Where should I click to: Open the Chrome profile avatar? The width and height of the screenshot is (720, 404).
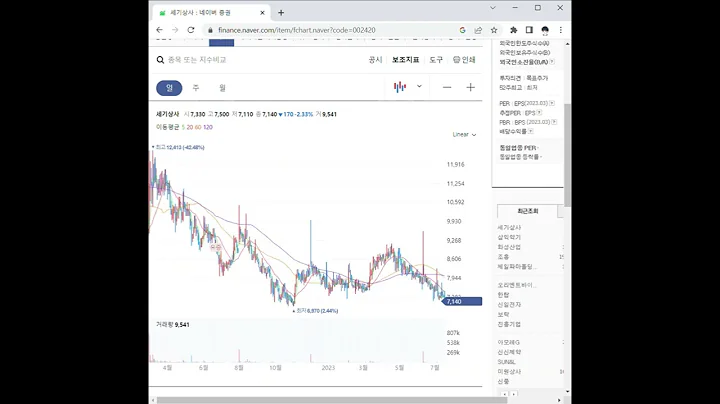[545, 30]
